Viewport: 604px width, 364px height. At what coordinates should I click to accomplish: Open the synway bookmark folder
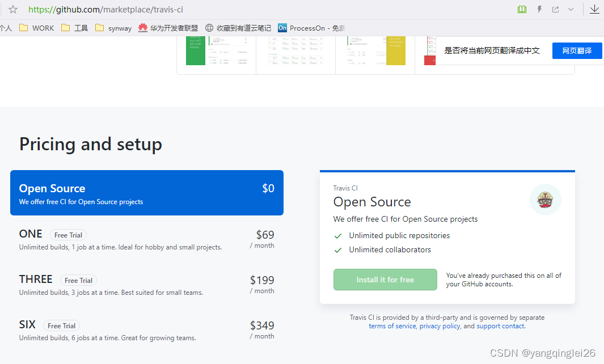[113, 28]
